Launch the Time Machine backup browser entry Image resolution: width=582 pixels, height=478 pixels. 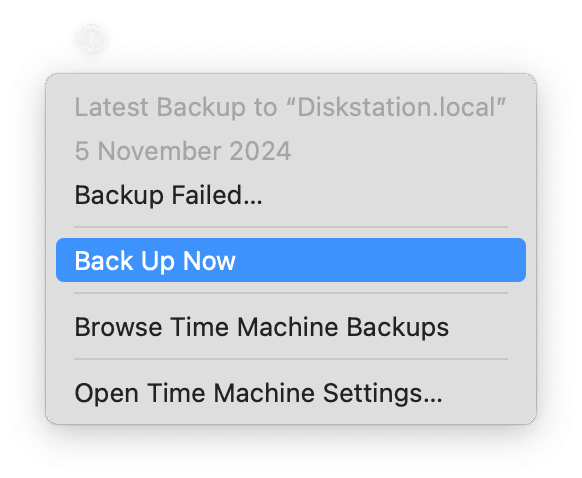coord(262,327)
